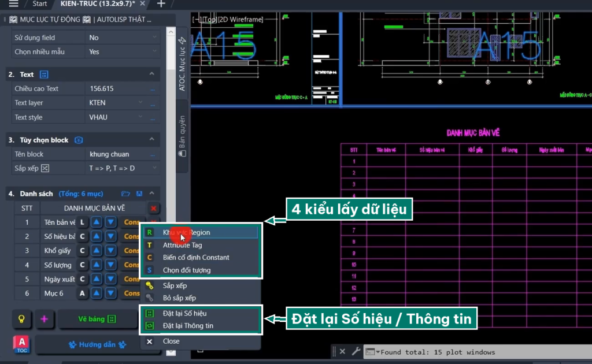Expand the command line history arrow

[378, 352]
